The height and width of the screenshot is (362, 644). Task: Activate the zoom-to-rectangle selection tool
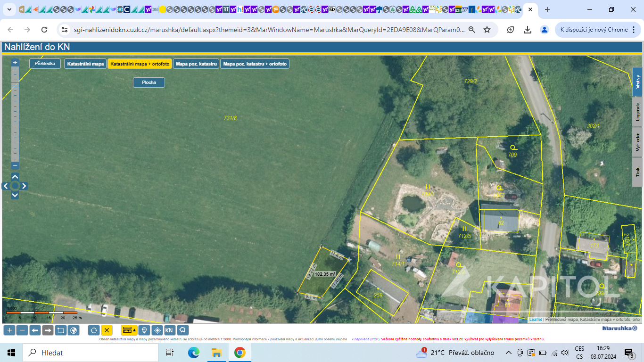pyautogui.click(x=60, y=330)
